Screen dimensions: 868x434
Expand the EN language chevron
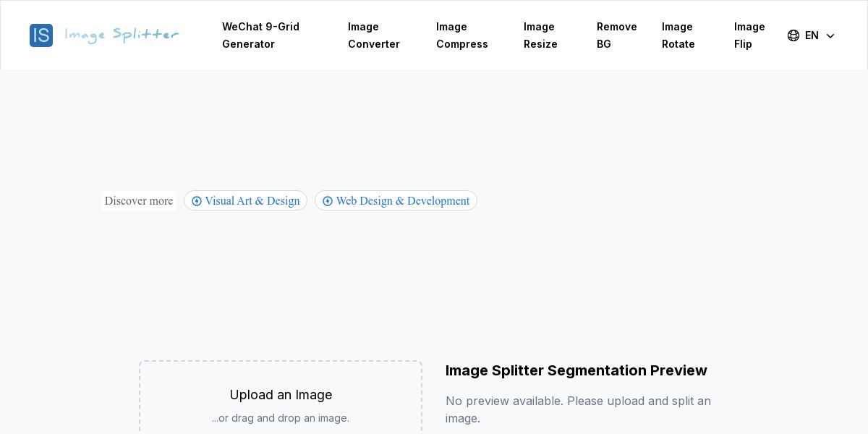pos(830,36)
